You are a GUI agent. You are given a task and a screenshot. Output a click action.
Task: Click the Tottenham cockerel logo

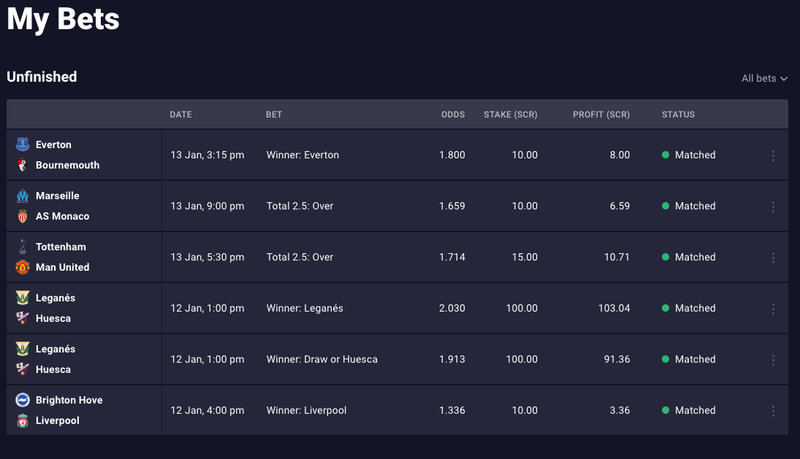[22, 247]
